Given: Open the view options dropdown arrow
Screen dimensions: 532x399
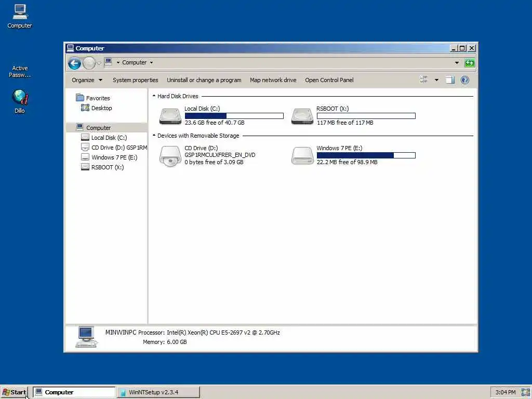Looking at the screenshot, I should [x=436, y=80].
